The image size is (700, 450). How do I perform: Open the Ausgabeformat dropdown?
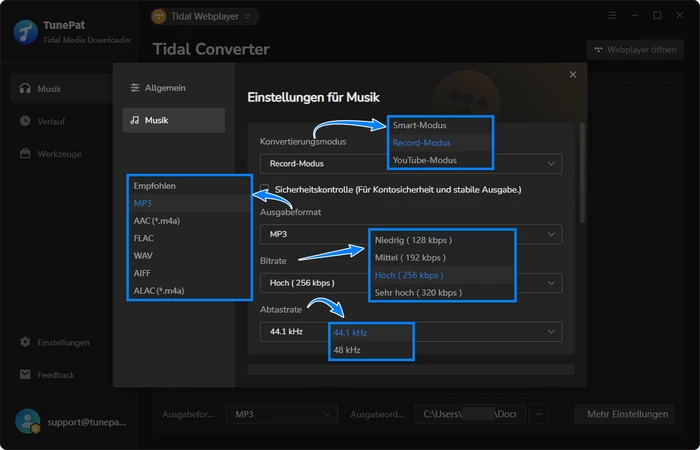(411, 234)
